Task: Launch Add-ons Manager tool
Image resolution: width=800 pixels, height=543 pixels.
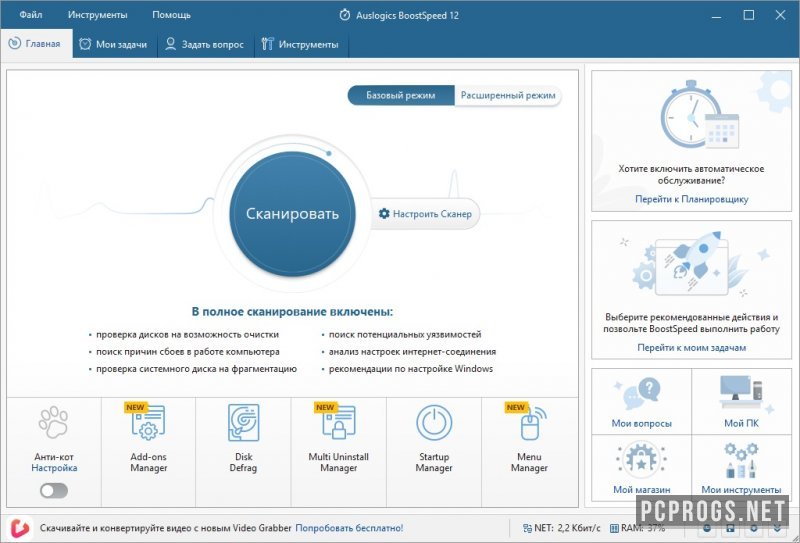Action: pos(148,452)
